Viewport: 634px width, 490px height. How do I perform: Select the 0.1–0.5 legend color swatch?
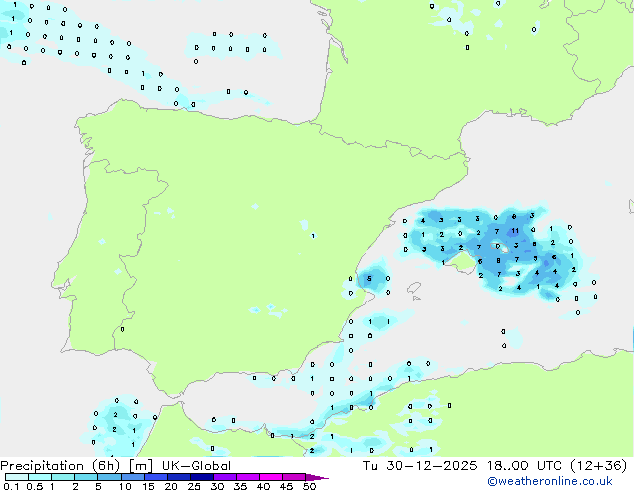[17, 477]
